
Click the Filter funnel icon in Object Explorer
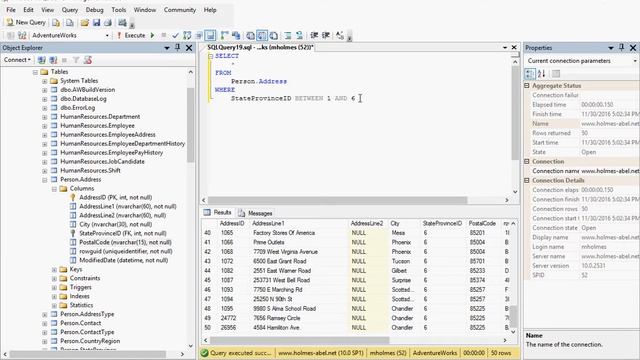(76, 60)
